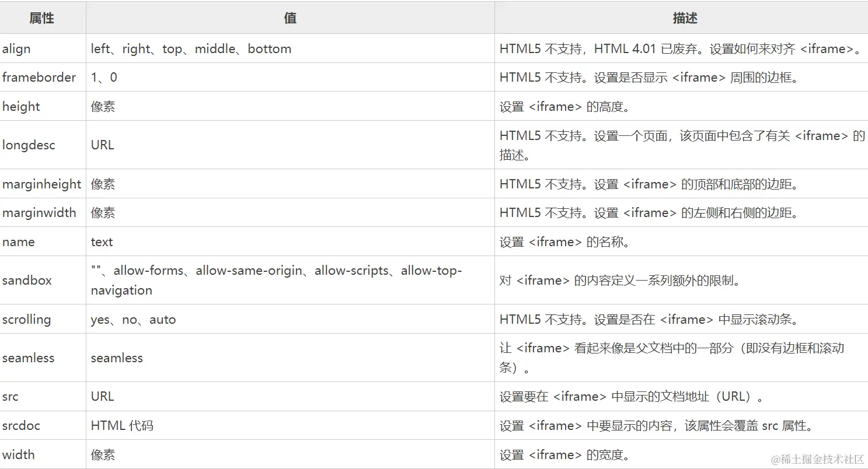Screen dimensions: 868x469
Task: Click the 值 column header
Action: [x=290, y=18]
